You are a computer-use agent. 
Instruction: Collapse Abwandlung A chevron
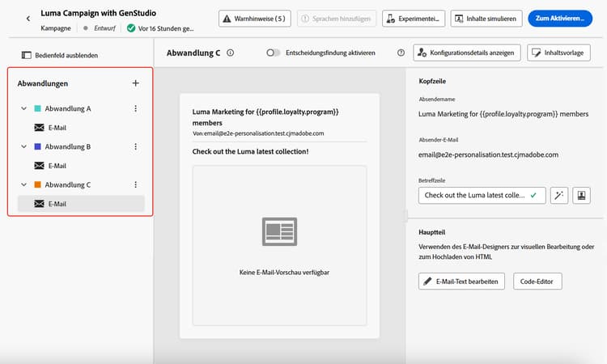pyautogui.click(x=24, y=108)
